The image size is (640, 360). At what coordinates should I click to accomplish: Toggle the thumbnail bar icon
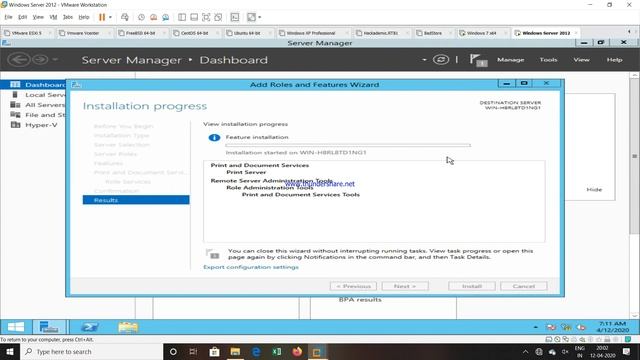pyautogui.click(x=194, y=17)
